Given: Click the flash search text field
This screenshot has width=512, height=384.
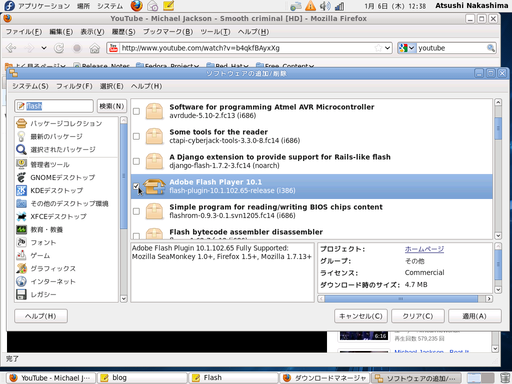Looking at the screenshot, I should click(54, 106).
